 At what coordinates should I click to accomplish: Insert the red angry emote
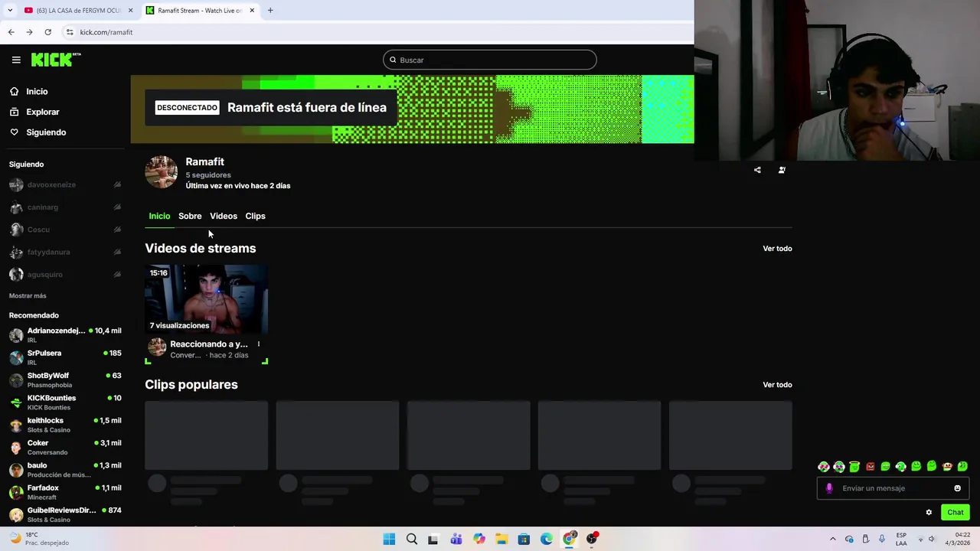871,467
